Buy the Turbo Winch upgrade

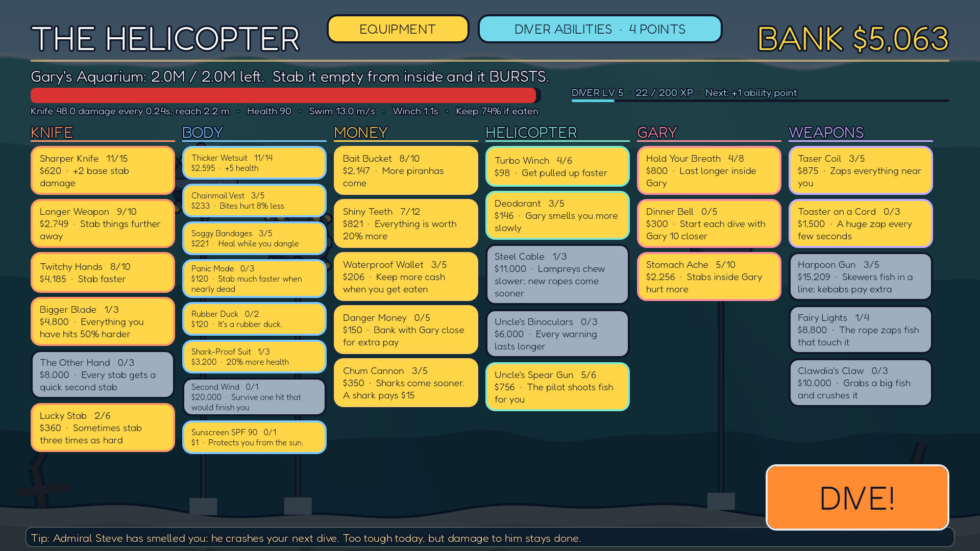557,166
